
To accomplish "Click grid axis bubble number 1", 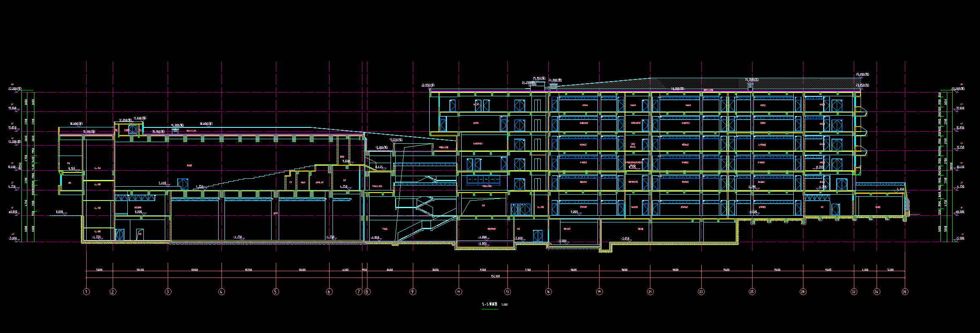I will [86, 292].
